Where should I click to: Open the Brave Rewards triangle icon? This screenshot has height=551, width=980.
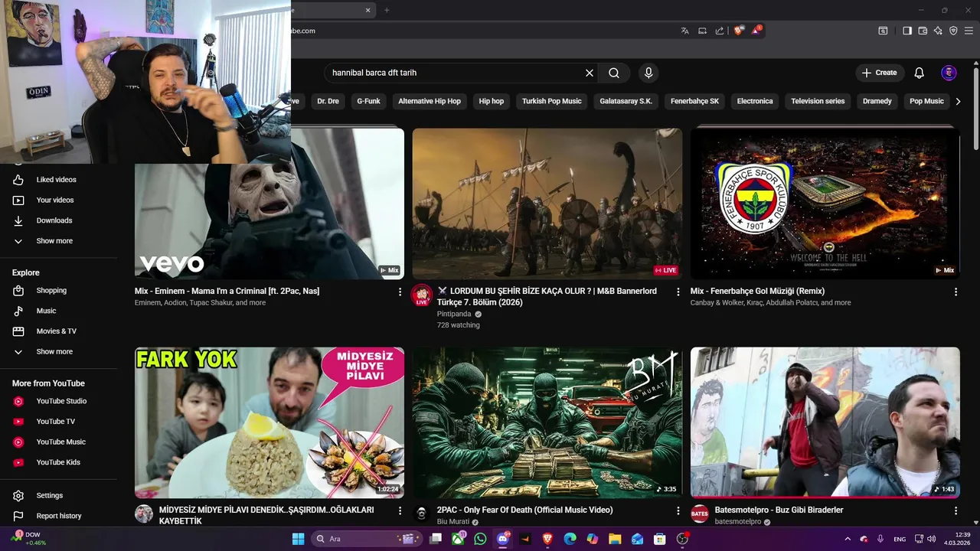(x=757, y=31)
